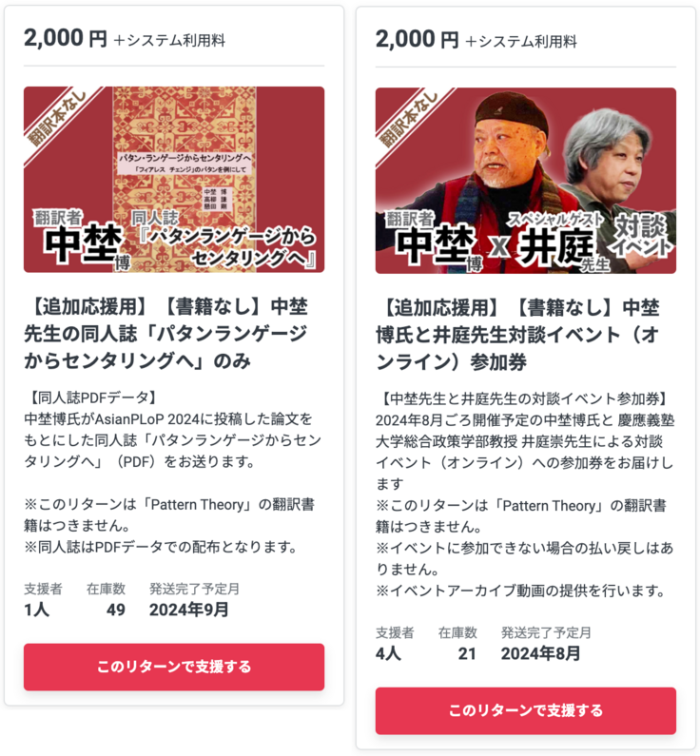This screenshot has height=756, width=700.
Task: Click the 支援者 1人 count
Action: tap(37, 610)
